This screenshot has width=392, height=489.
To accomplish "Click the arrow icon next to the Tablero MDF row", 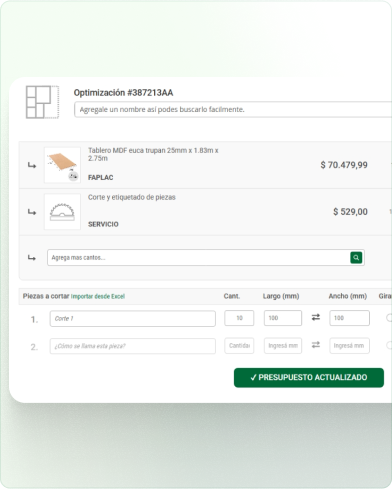I will 32,165.
